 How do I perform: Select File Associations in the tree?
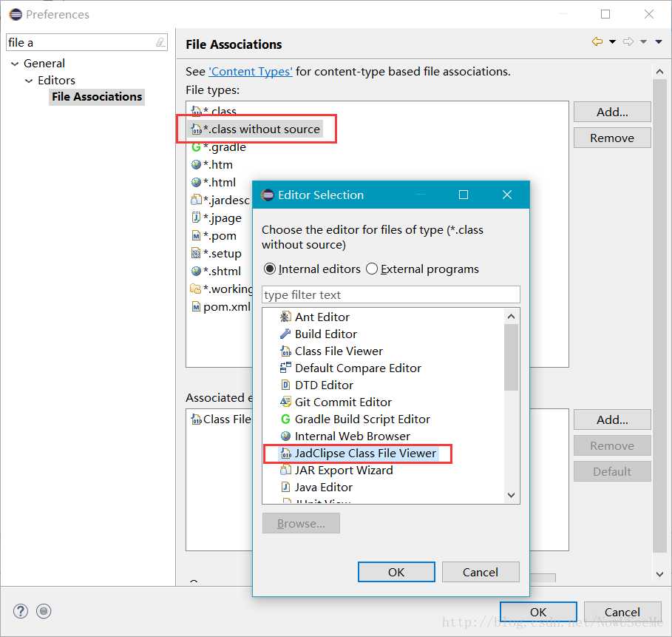point(97,97)
